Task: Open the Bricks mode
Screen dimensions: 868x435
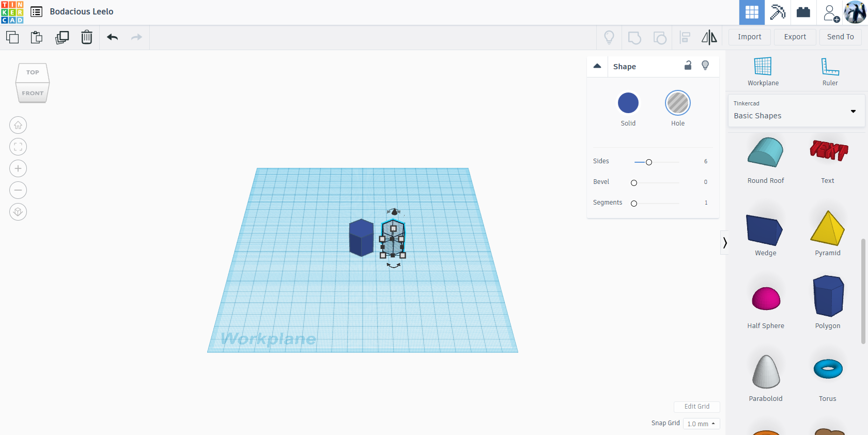Action: tap(803, 12)
